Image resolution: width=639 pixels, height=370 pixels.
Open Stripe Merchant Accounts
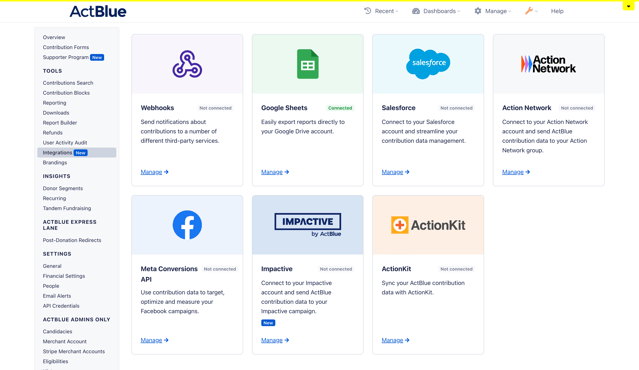74,351
